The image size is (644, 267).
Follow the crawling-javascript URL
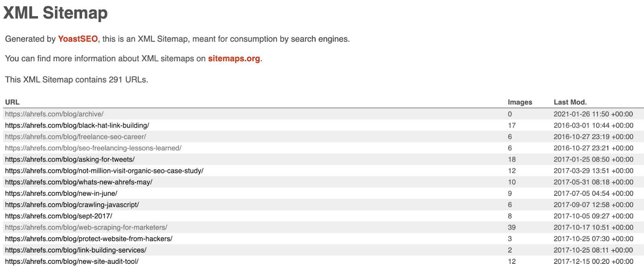click(x=72, y=205)
